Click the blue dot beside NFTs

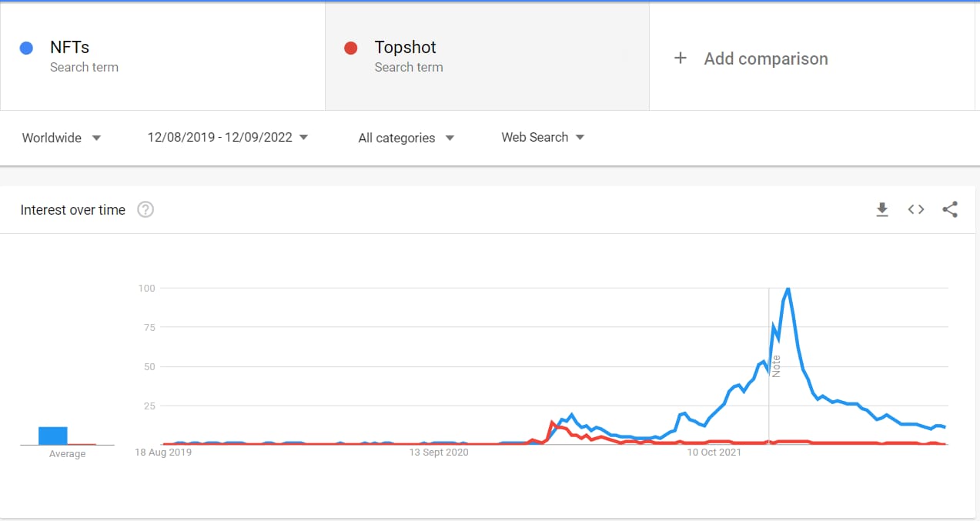[26, 48]
